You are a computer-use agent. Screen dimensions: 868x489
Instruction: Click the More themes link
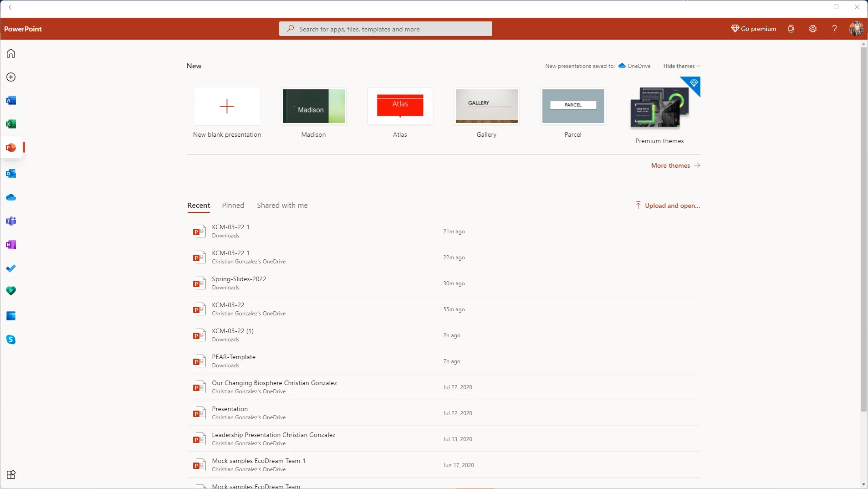pos(675,165)
